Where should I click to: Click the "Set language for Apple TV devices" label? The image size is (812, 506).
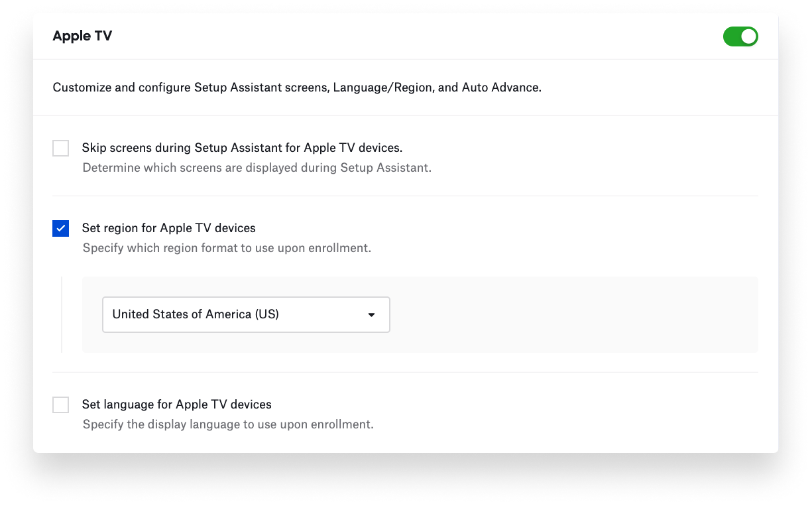point(176,404)
